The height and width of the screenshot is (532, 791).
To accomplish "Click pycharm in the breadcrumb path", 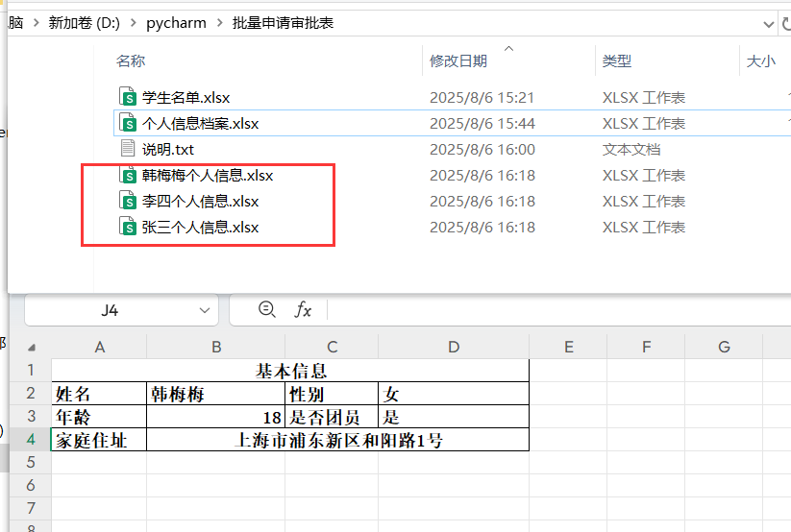I will pos(176,23).
